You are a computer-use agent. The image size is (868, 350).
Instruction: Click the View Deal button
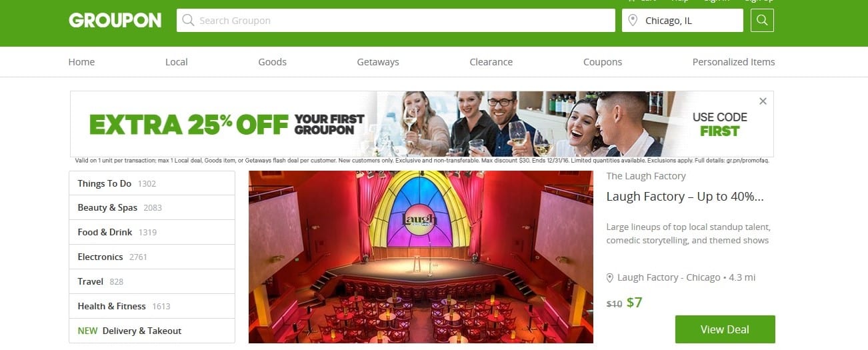[x=725, y=329]
